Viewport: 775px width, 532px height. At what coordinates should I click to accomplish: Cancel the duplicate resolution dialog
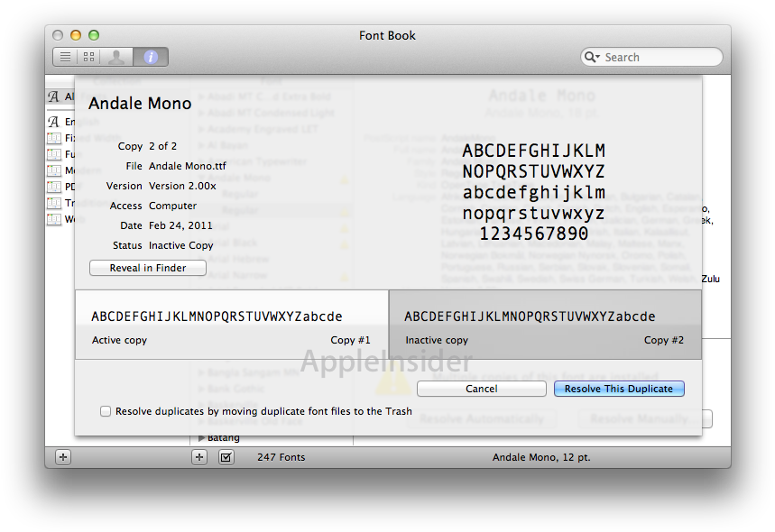[x=482, y=389]
